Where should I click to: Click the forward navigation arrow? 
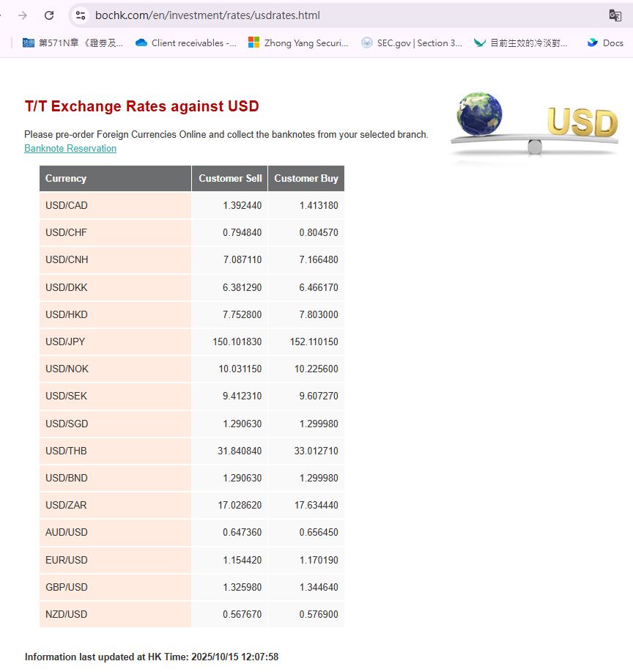23,15
